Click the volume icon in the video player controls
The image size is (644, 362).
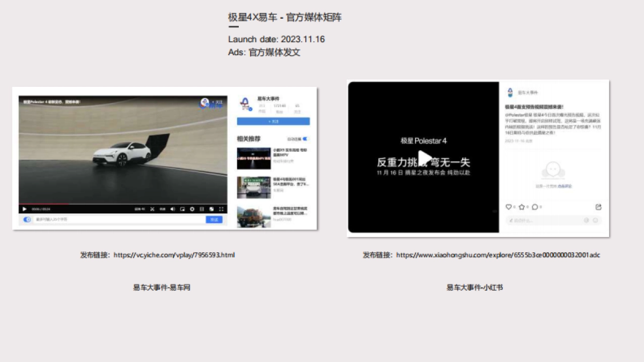(173, 209)
